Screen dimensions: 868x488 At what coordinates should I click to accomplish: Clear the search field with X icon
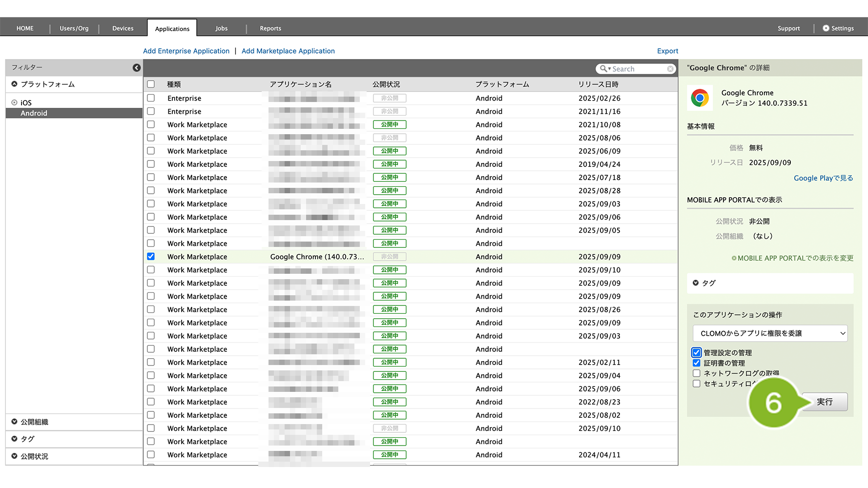670,69
